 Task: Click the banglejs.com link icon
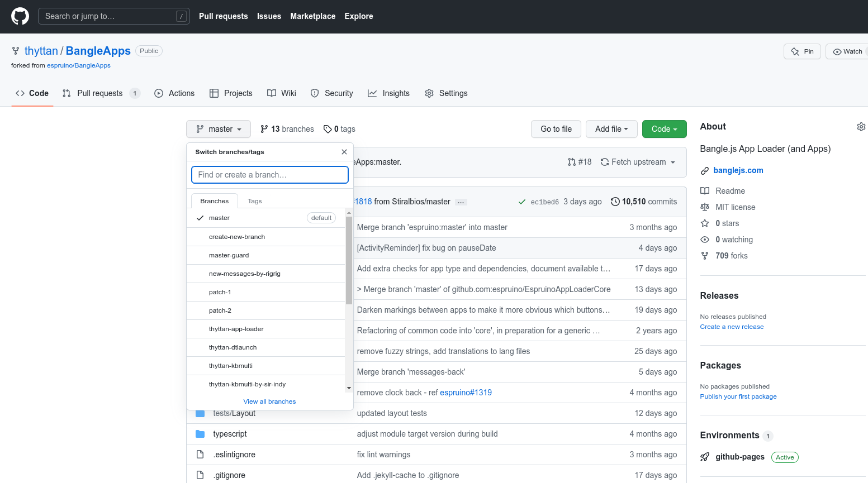click(x=705, y=171)
